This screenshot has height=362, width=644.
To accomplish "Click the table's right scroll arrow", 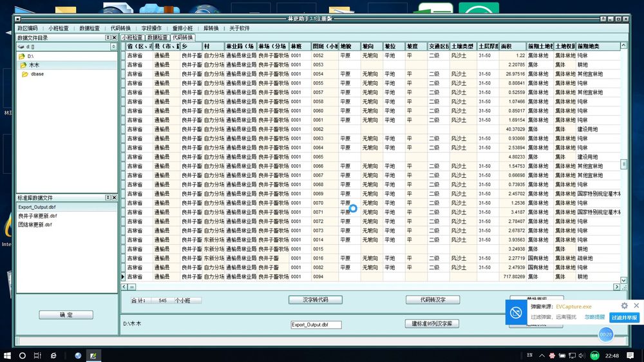I will 616,287.
